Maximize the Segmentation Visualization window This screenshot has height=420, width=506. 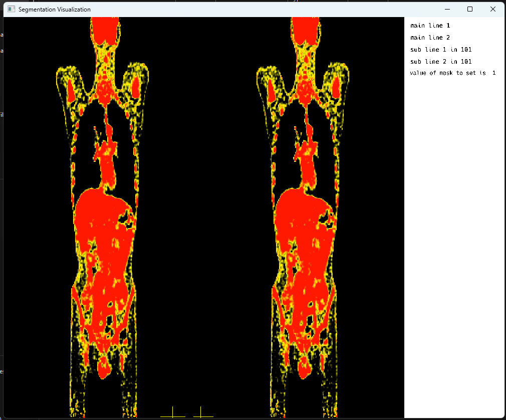(x=470, y=9)
